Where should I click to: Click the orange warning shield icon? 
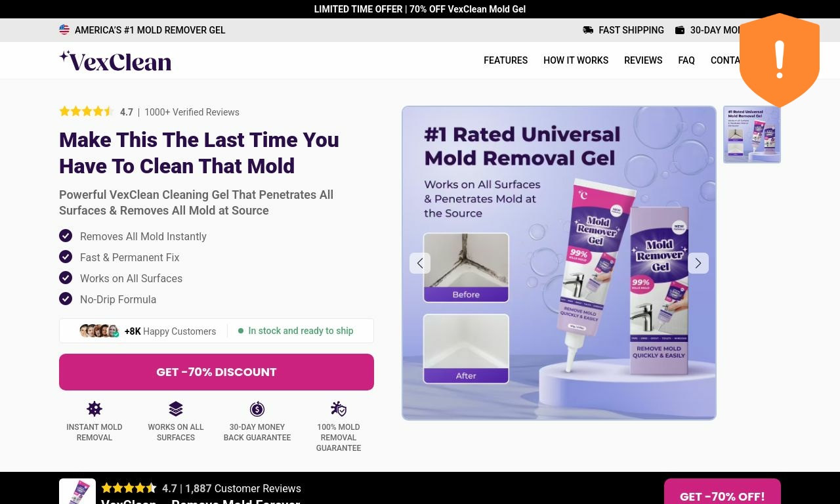pos(780,60)
